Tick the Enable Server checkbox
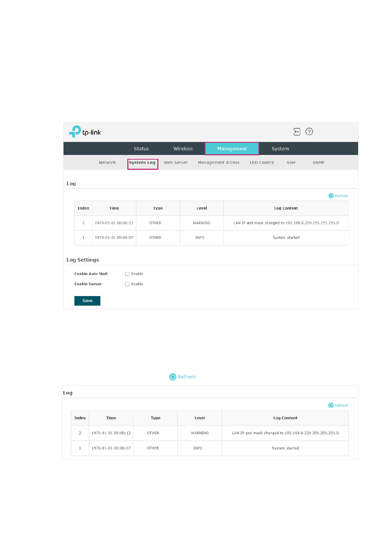The image size is (392, 554). pyautogui.click(x=127, y=284)
